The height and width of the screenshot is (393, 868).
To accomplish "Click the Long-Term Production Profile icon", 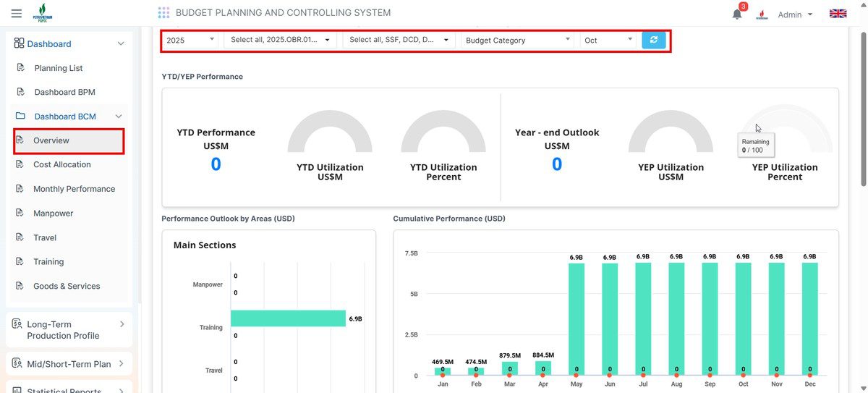I will 17,324.
